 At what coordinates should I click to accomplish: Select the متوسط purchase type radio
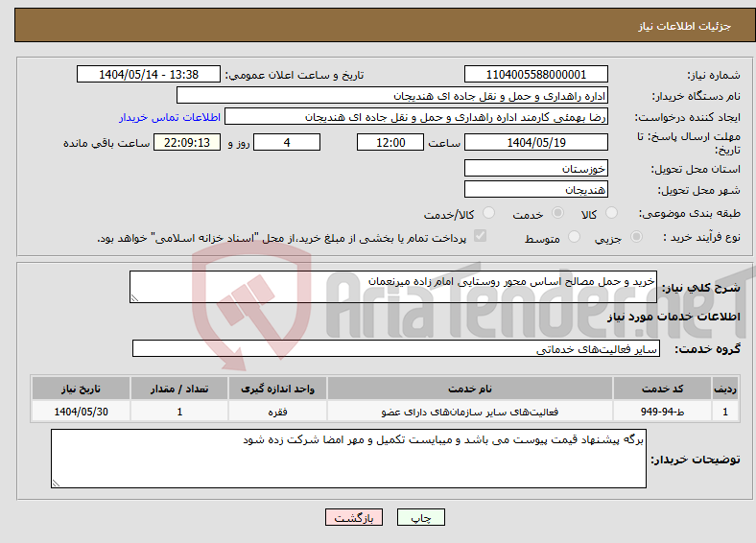[574, 237]
